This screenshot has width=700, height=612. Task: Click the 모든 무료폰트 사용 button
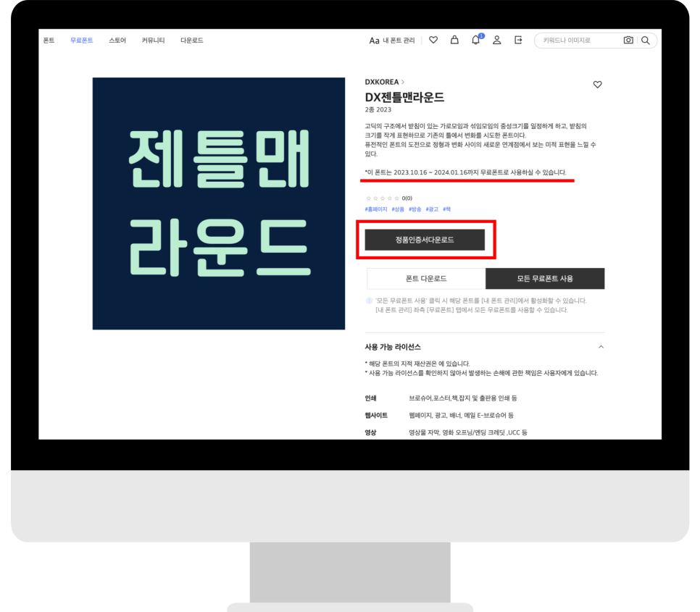(545, 278)
